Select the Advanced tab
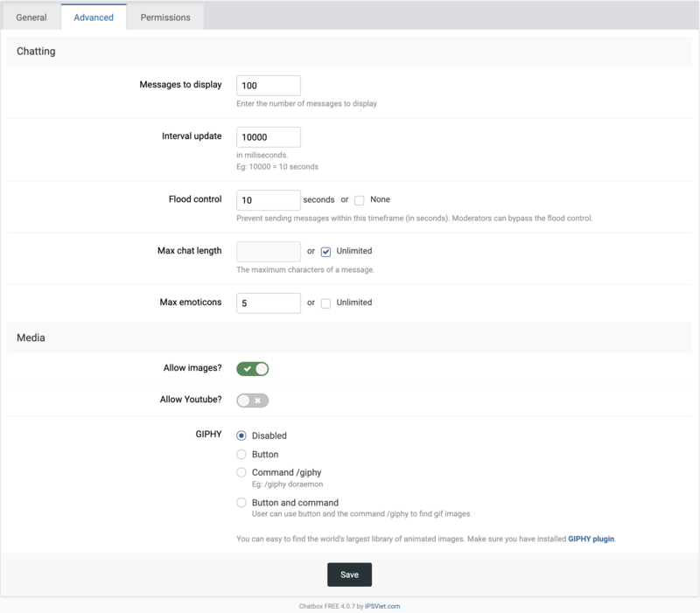The width and height of the screenshot is (700, 613). (94, 17)
